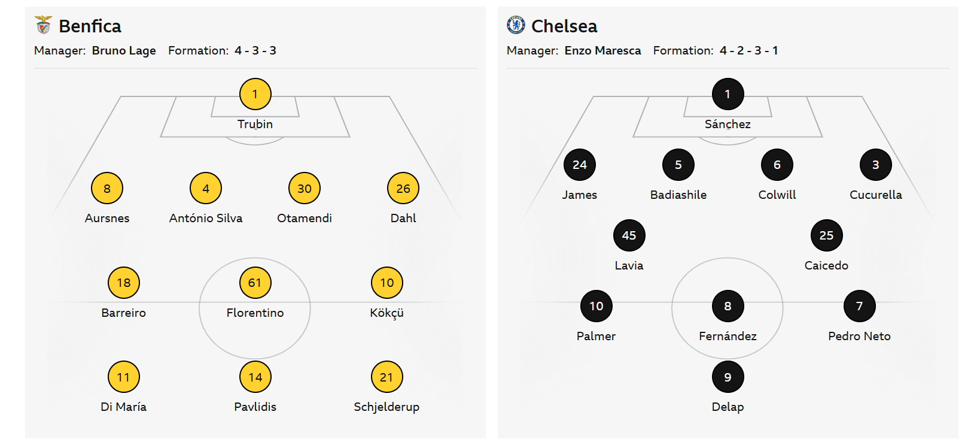Viewport: 980px width, 448px height.
Task: Select manager name Bruno Lage
Action: click(124, 51)
